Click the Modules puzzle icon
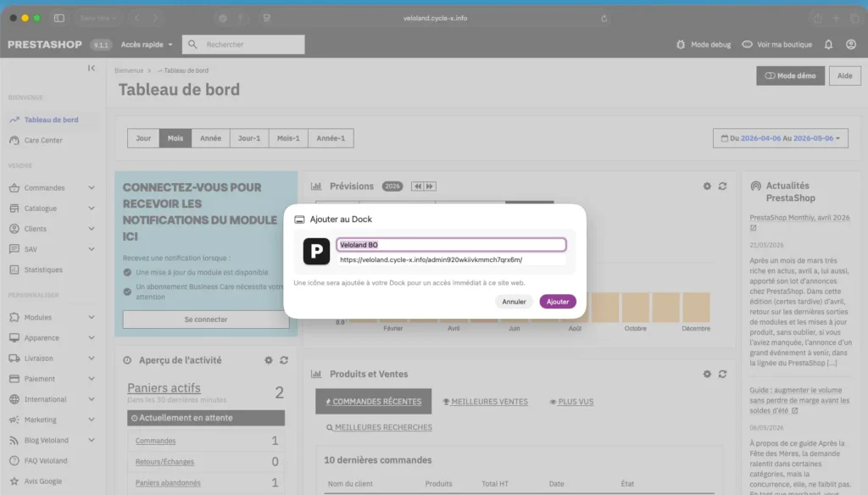The image size is (868, 495). [x=14, y=317]
